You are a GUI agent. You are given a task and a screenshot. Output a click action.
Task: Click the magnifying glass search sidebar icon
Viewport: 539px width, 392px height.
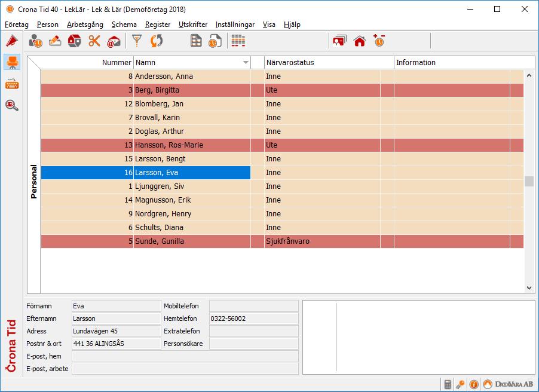click(x=12, y=105)
